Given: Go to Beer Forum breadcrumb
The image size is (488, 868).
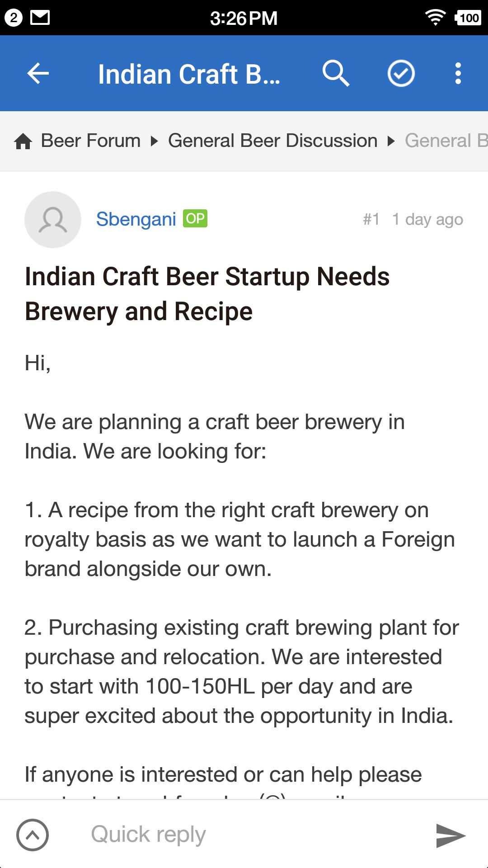Looking at the screenshot, I should coord(91,141).
